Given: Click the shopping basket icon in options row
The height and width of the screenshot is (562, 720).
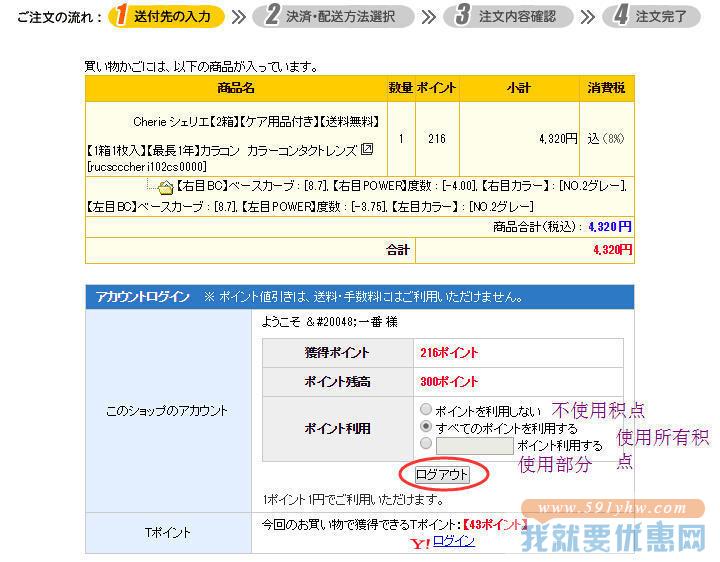Looking at the screenshot, I should click(165, 187).
